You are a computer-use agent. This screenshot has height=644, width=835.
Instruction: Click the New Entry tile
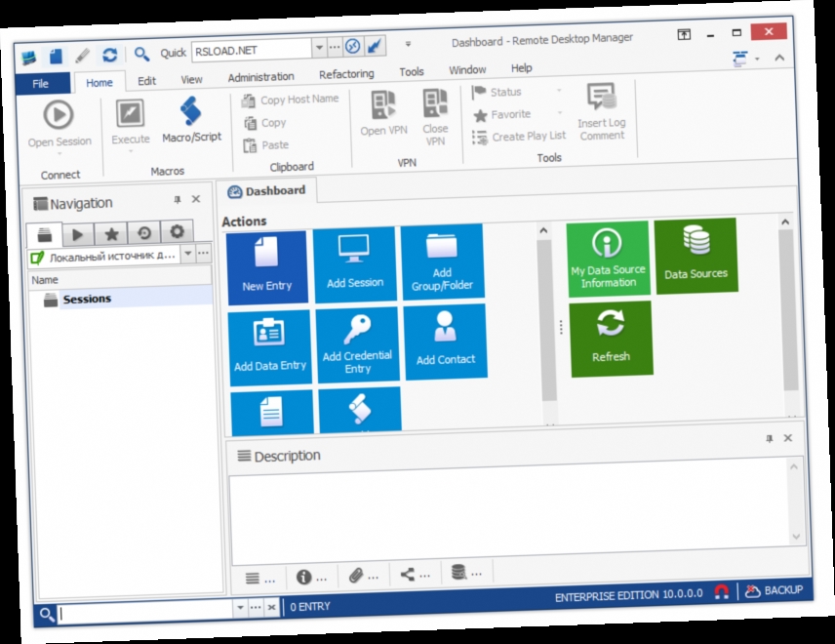pyautogui.click(x=267, y=267)
